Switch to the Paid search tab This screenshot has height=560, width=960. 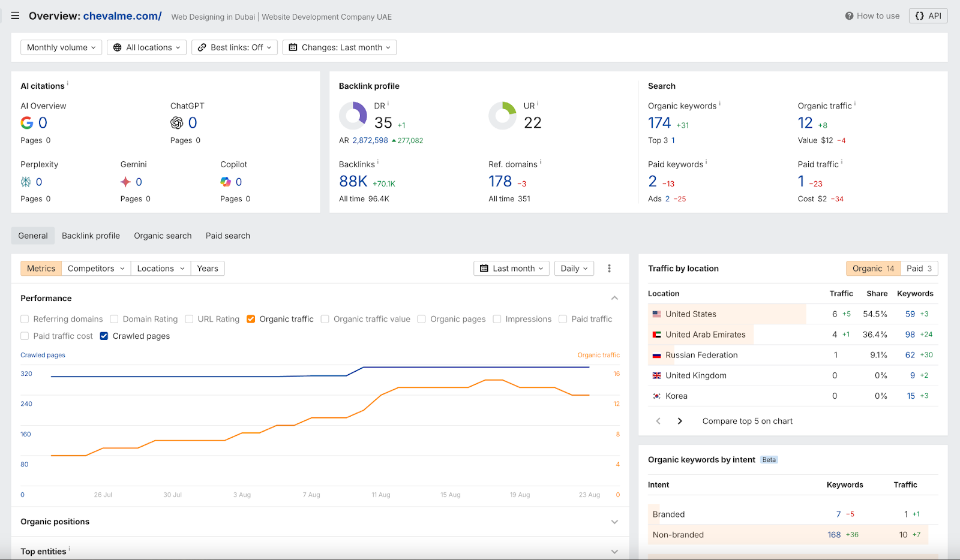227,236
